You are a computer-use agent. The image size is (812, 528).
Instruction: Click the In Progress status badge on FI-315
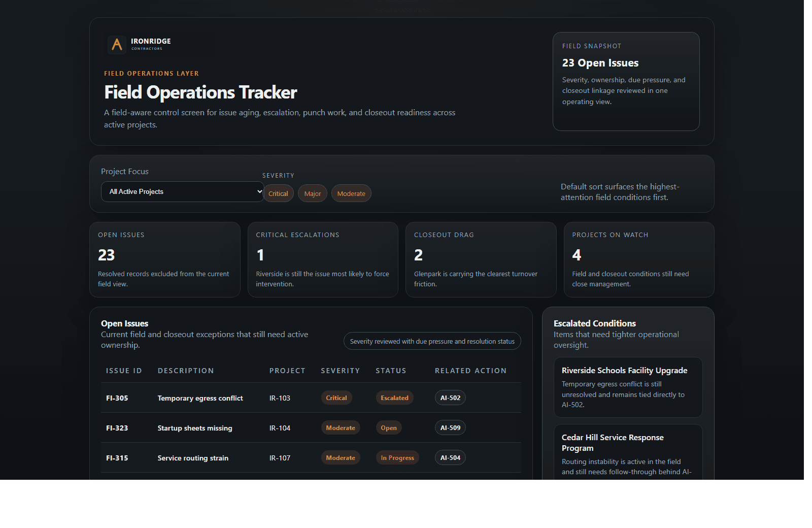pos(397,457)
